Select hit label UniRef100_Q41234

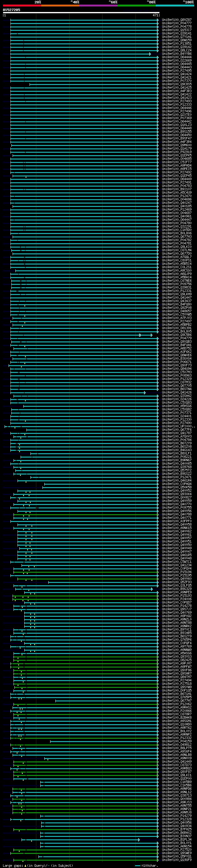coord(177,565)
